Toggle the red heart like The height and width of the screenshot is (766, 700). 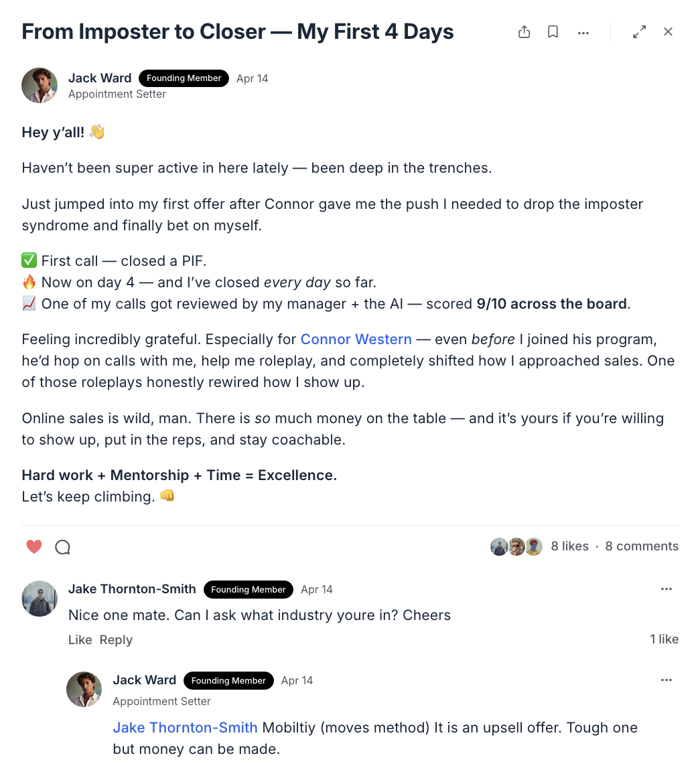[x=34, y=546]
